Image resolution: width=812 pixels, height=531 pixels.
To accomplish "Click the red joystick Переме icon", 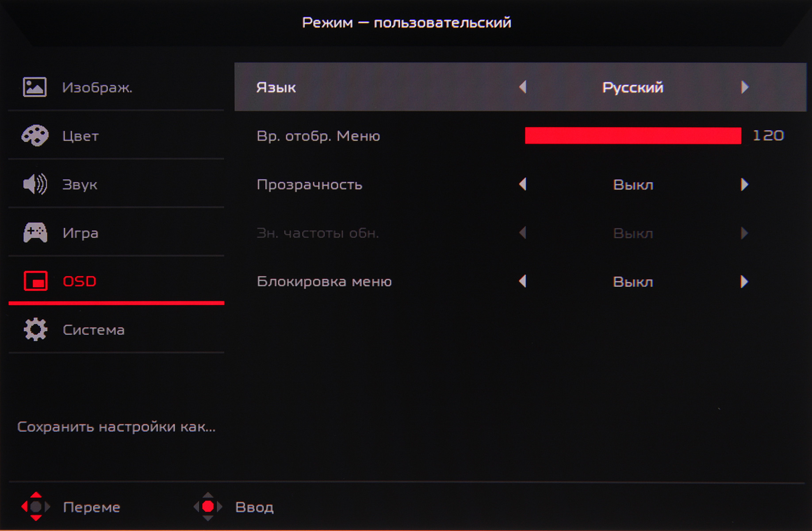I will [36, 507].
